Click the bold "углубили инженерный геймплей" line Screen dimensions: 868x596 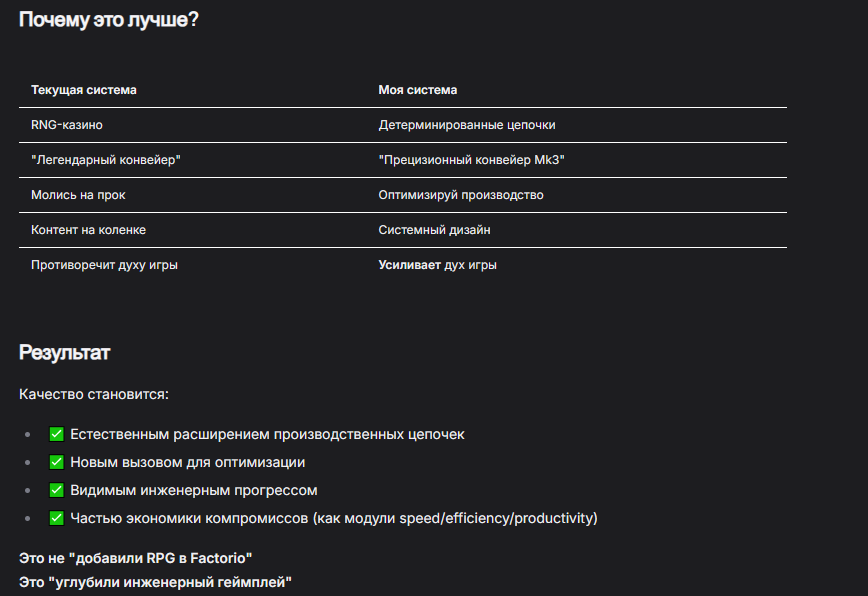[155, 582]
